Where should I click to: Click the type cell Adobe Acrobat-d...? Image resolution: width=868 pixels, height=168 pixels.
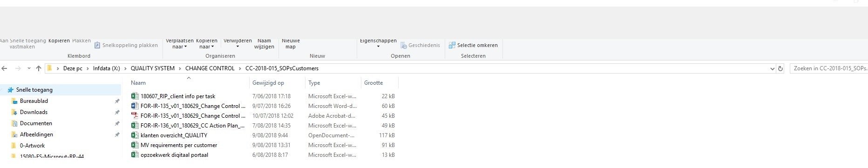click(x=332, y=116)
